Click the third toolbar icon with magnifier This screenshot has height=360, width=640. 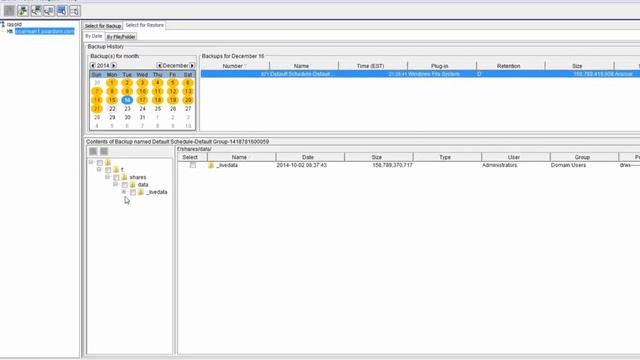point(36,11)
